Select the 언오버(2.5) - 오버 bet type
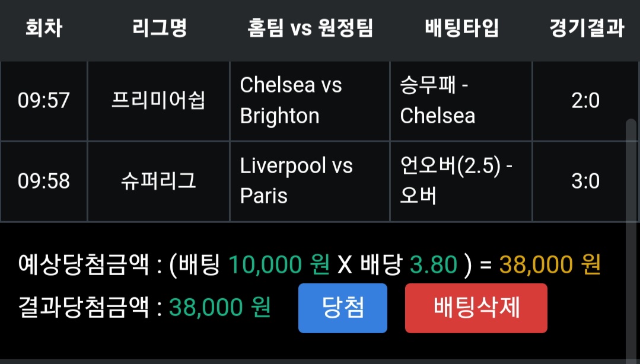Viewport: 640px width, 364px height. click(456, 181)
